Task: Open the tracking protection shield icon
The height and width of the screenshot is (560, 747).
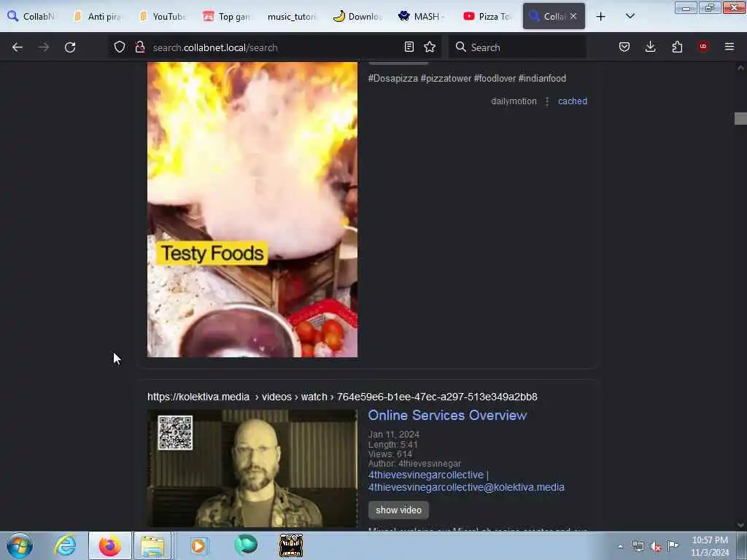Action: tap(120, 47)
